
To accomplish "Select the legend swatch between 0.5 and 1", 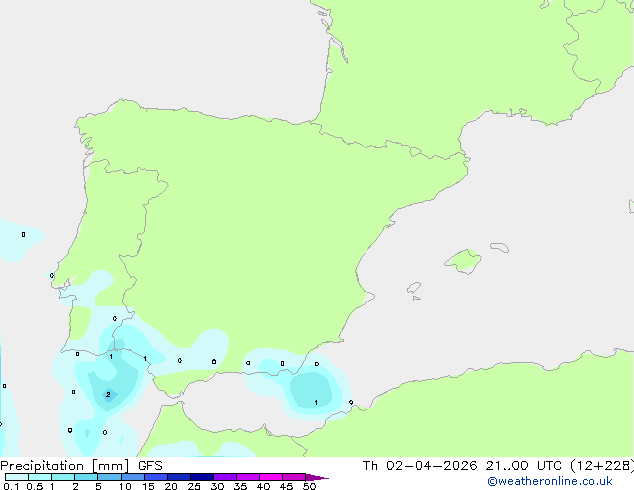I will click(x=40, y=477).
